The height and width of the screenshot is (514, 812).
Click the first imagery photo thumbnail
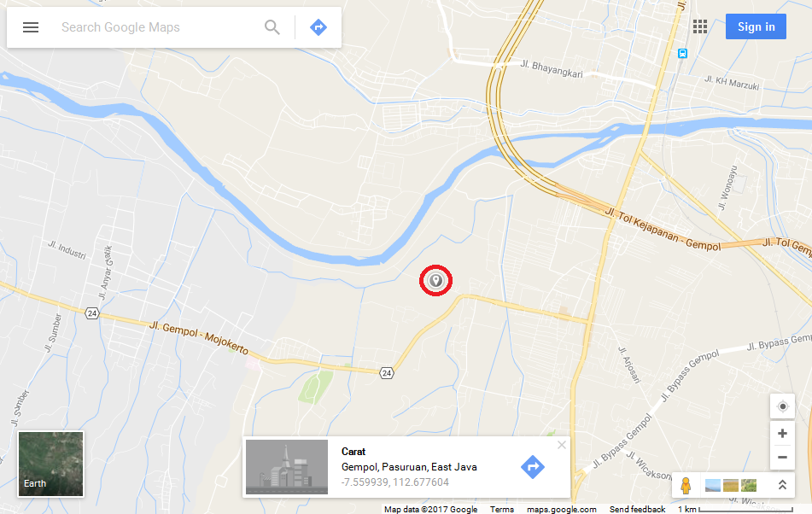pyautogui.click(x=713, y=486)
